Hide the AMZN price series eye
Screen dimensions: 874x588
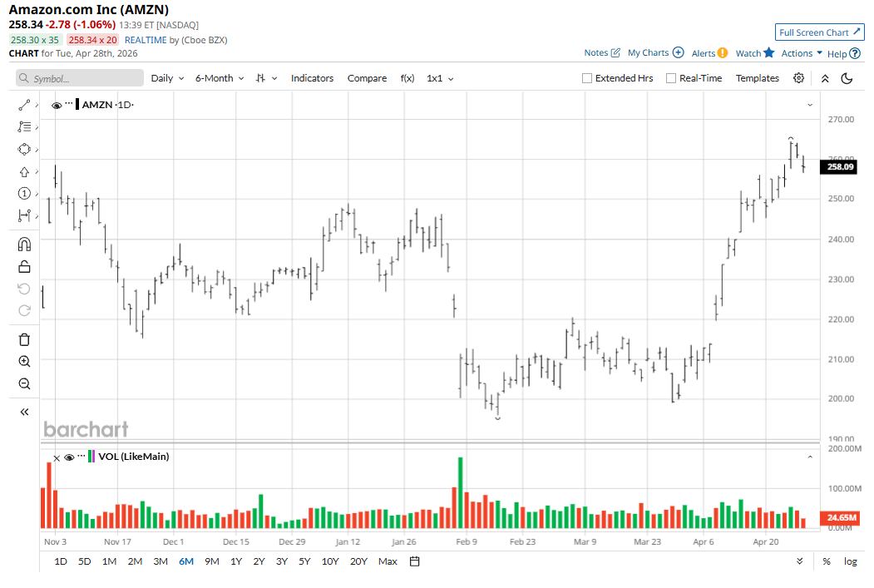pos(57,106)
